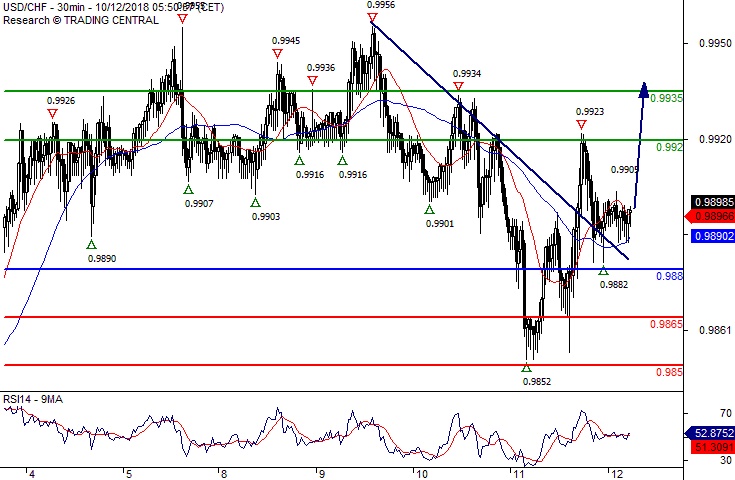This screenshot has width=735, height=480.
Task: Click the red 51.3091 RSI average tag
Action: click(x=712, y=447)
